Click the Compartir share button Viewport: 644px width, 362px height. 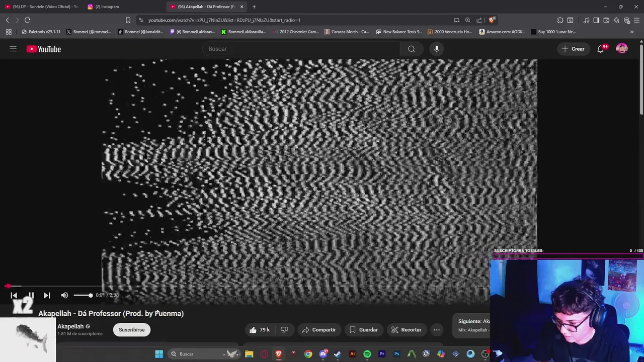click(319, 330)
